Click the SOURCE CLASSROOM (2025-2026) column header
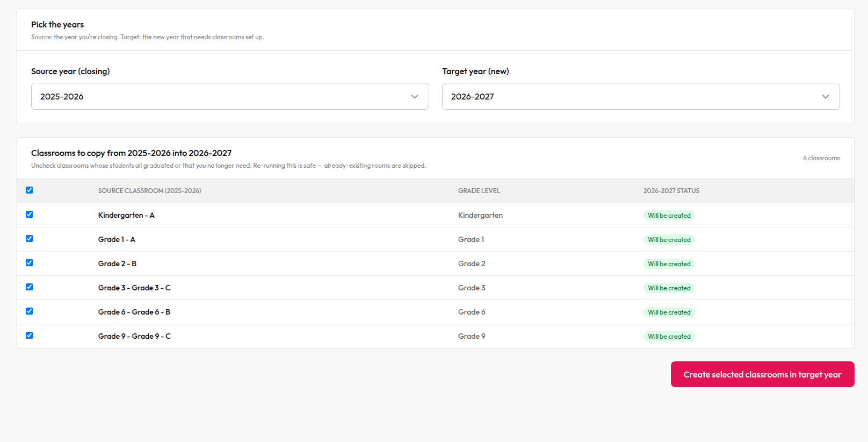 coord(149,191)
